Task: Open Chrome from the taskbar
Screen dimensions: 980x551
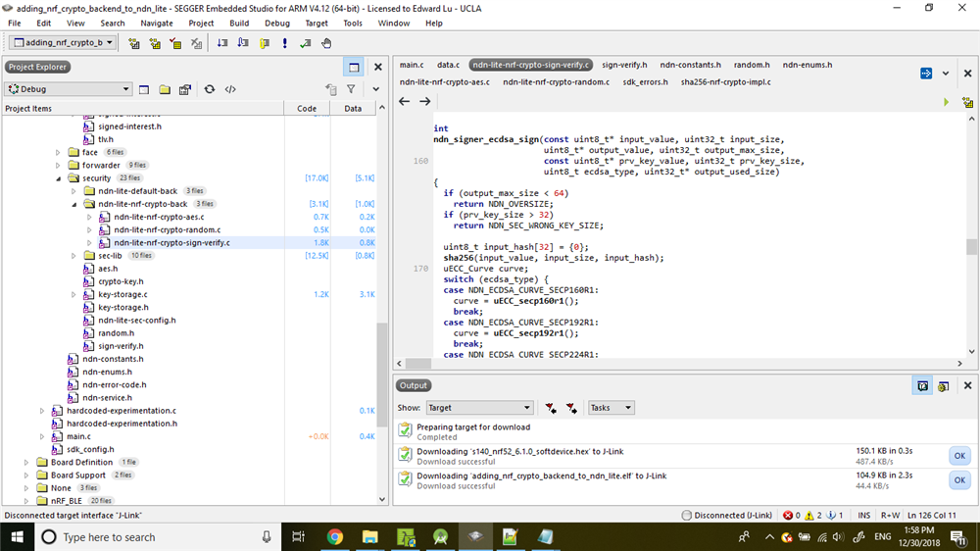Action: 335,537
